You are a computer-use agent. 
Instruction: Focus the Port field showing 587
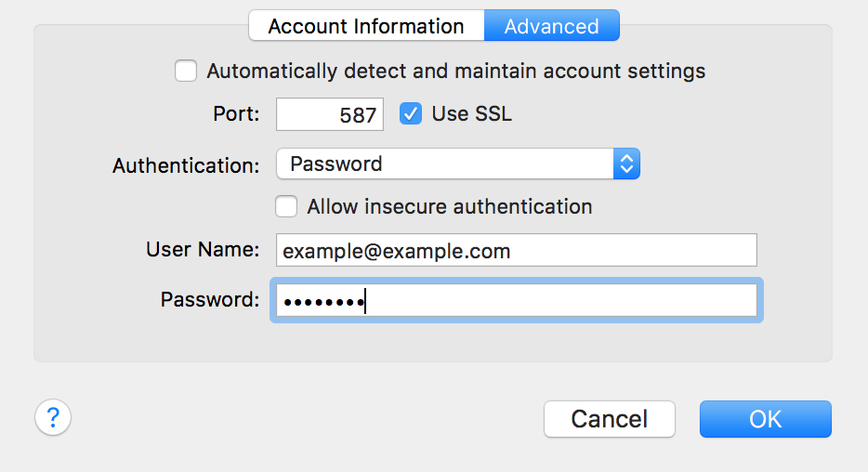coord(330,114)
